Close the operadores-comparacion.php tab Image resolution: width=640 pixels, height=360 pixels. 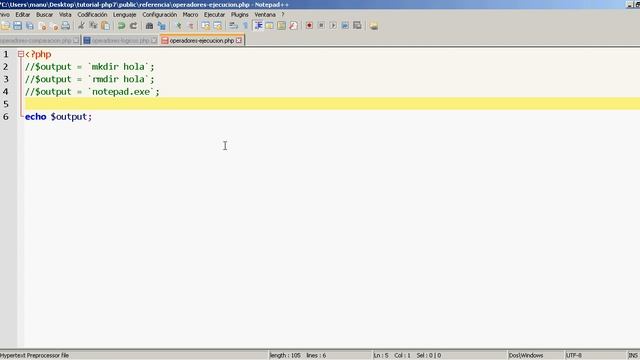[x=76, y=40]
